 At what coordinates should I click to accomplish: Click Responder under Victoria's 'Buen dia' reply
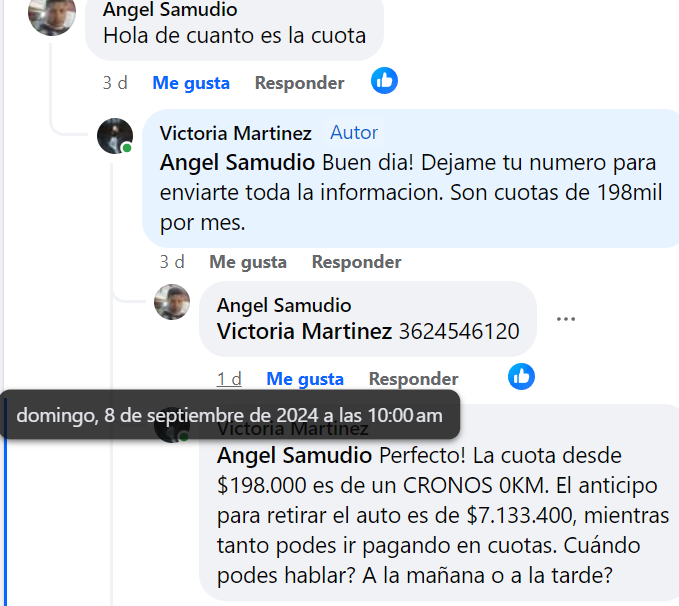pyautogui.click(x=356, y=262)
